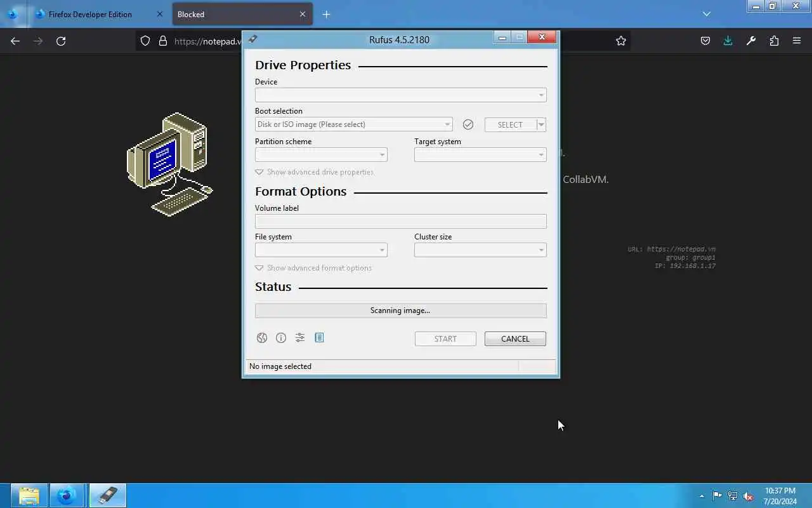Screen dimensions: 812x508
Task: Open Rufus language selection globe icon
Action: 262,338
